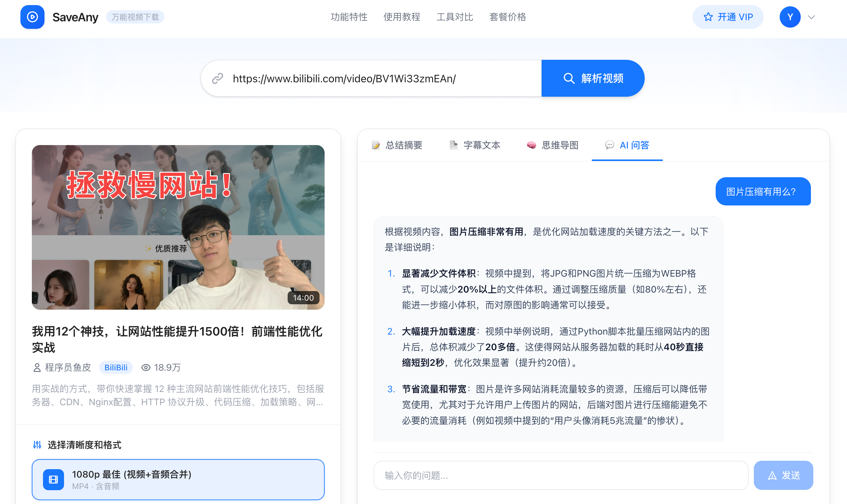Expand the account dropdown chevron

coord(811,17)
